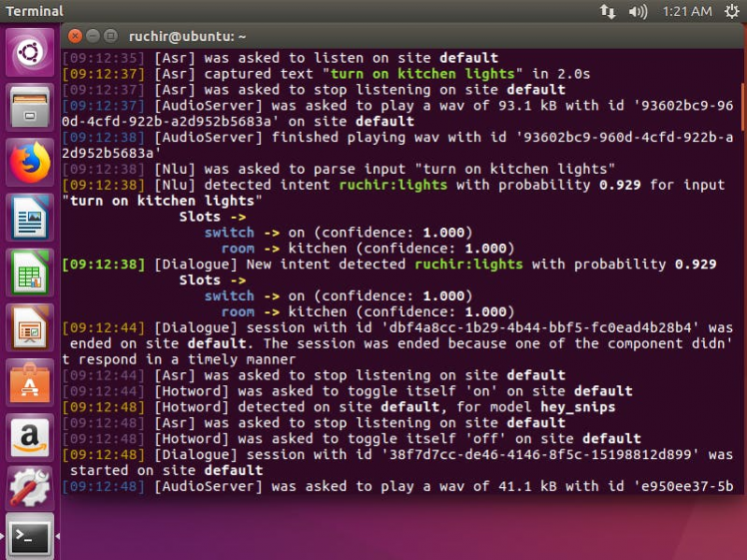Click 'captured text' in Asr line
Image resolution: width=747 pixels, height=560 pixels.
(259, 74)
